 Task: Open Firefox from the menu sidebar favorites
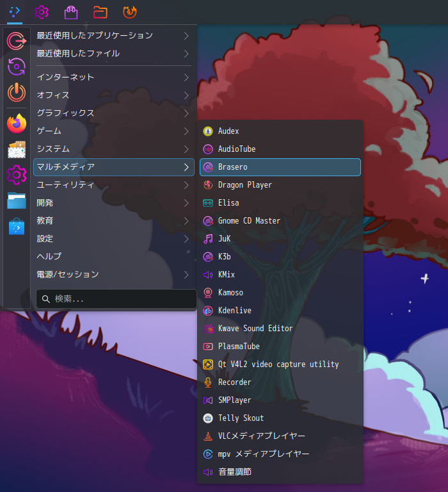point(17,123)
